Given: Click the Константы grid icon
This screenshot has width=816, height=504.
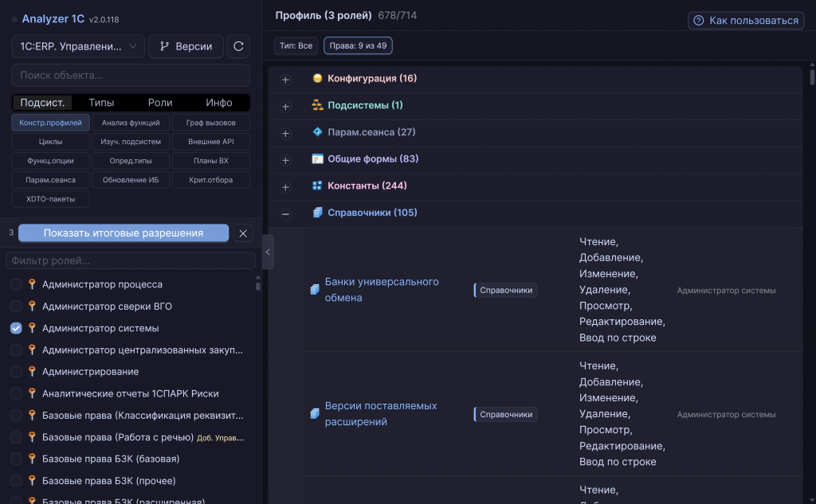Looking at the screenshot, I should [317, 186].
